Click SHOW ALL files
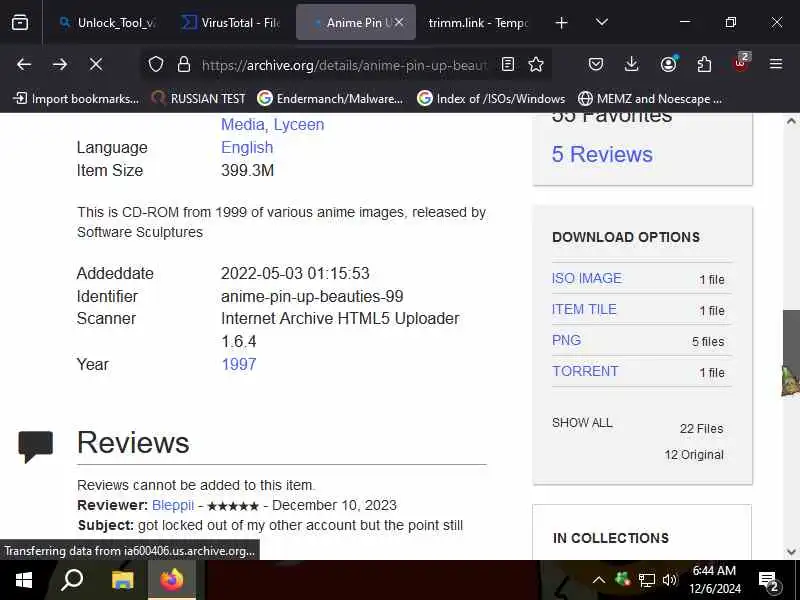 coord(582,423)
